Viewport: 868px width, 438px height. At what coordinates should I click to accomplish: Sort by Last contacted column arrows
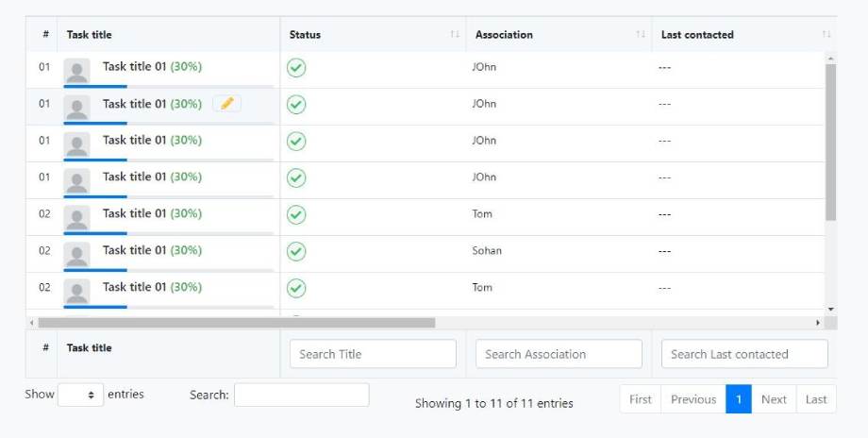(x=826, y=35)
